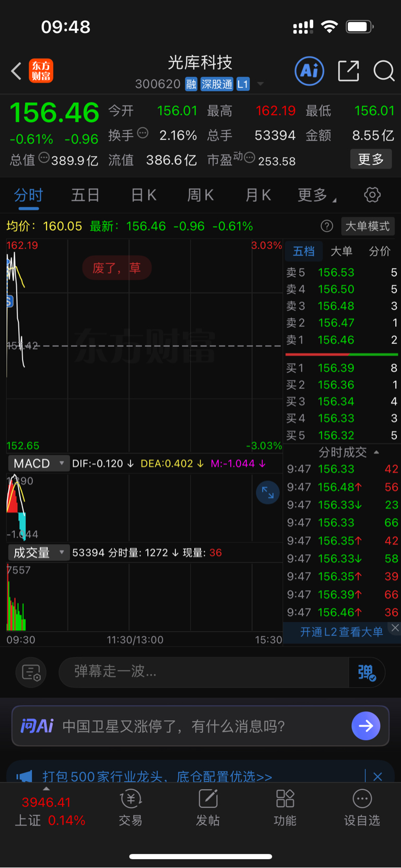
Task: Tap 设自选 add watchlist icon
Action: pyautogui.click(x=362, y=808)
